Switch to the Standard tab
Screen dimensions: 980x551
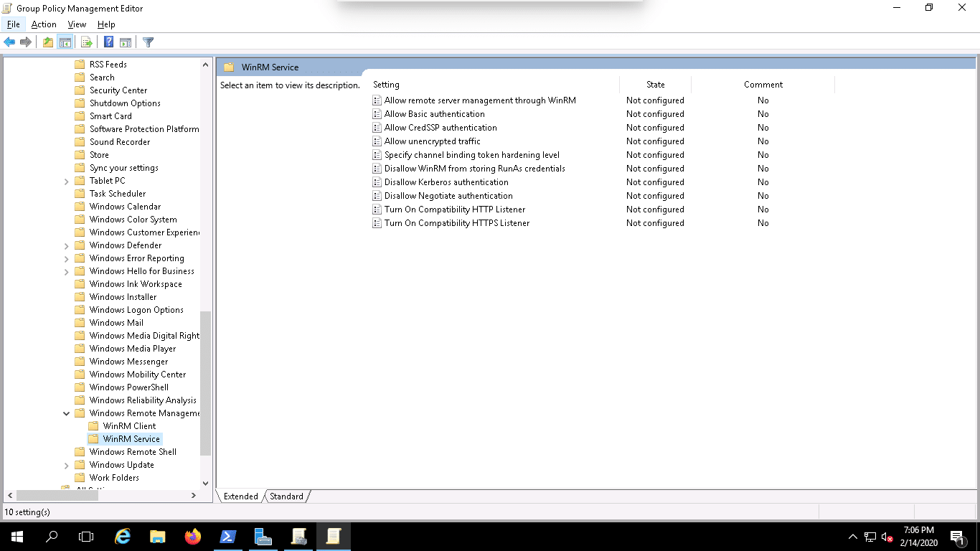(x=286, y=496)
